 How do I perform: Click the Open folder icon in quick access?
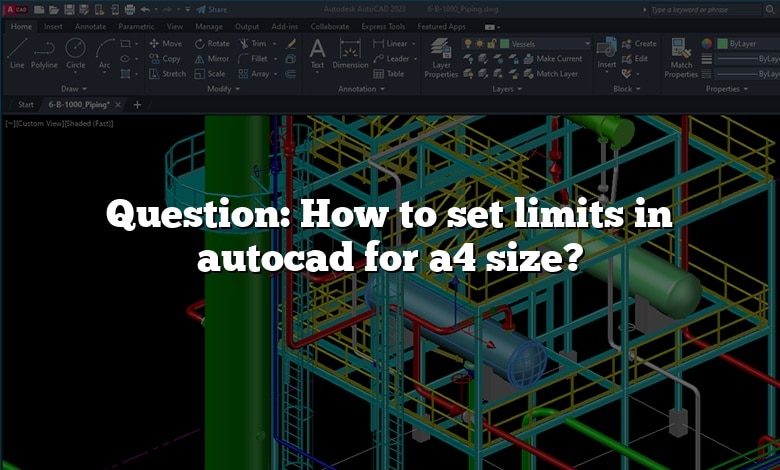coord(54,9)
